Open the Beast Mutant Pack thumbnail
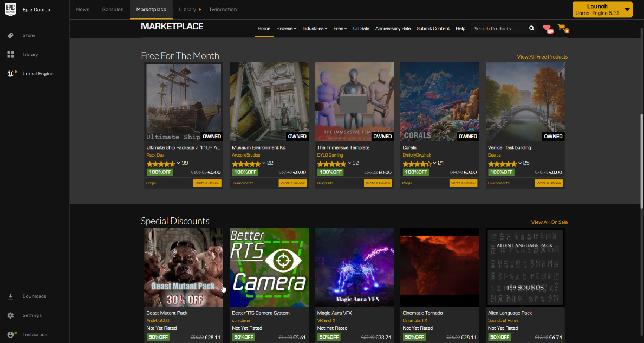Viewport: 644px width, 343px height. point(184,267)
